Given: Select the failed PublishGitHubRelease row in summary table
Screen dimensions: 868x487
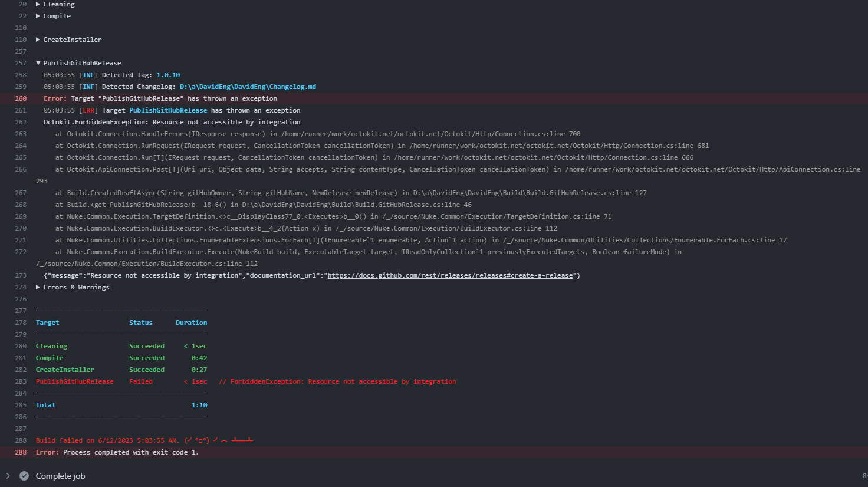Looking at the screenshot, I should pos(74,381).
